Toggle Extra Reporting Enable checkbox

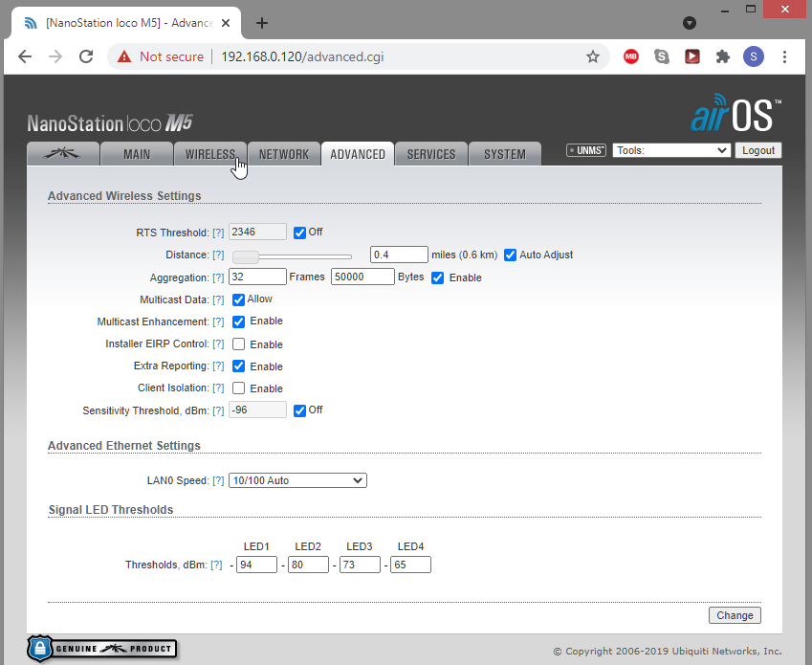[x=238, y=366]
